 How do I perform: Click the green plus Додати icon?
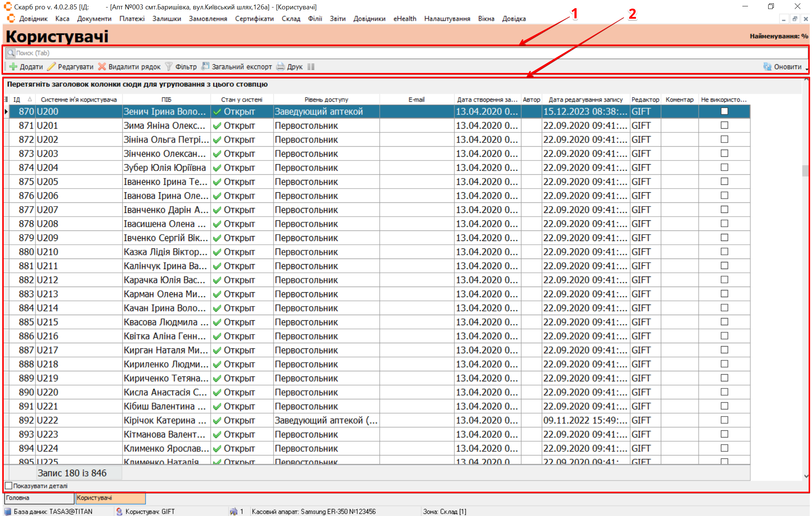[x=13, y=67]
